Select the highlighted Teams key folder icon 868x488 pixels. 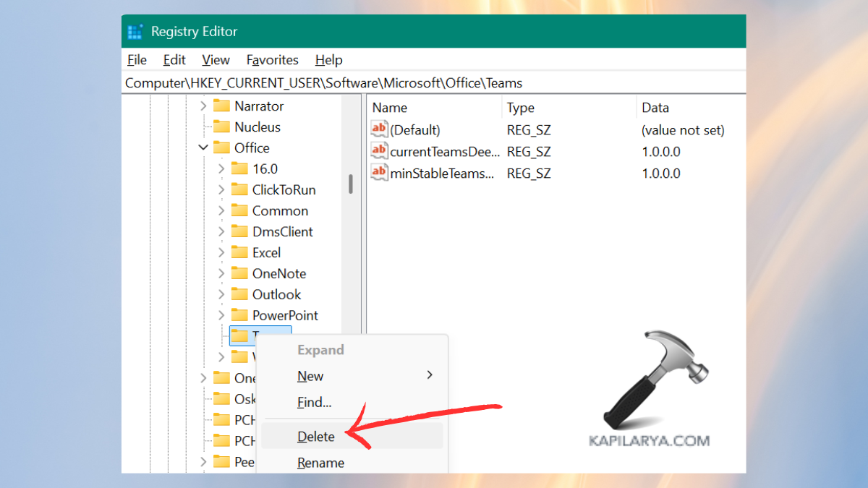(239, 336)
